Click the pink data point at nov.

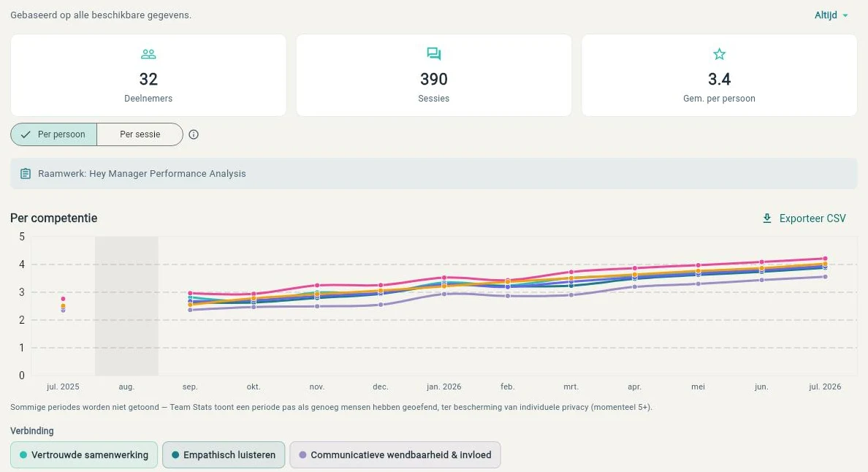click(317, 286)
